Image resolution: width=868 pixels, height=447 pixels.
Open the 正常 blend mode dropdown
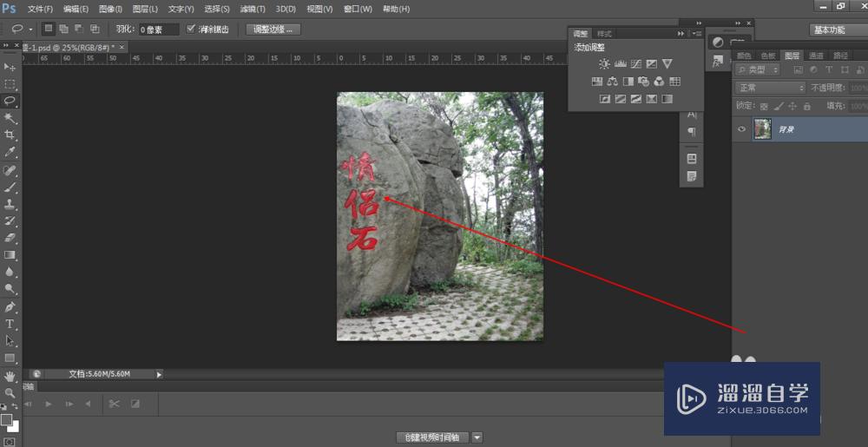click(x=771, y=88)
